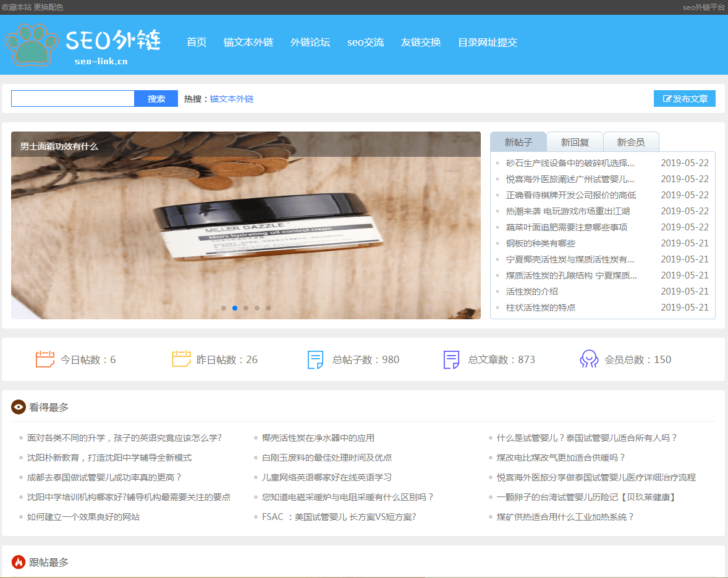Click the 昨日帖数 yellow calendar icon
Screen dimensions: 728x578
point(181,359)
